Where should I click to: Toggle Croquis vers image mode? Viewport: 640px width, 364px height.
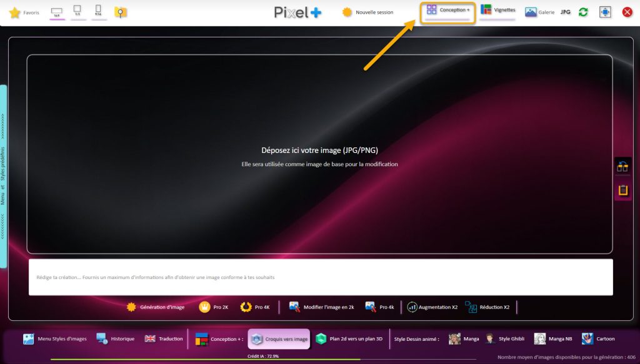pyautogui.click(x=279, y=339)
